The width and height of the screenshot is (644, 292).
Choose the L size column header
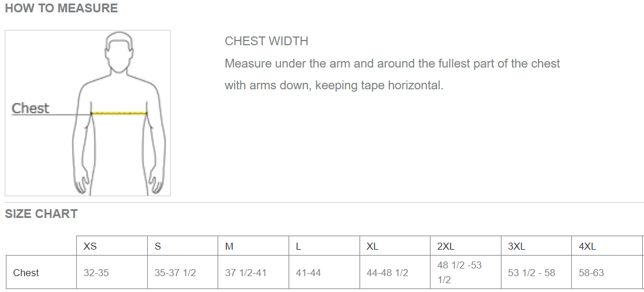[299, 246]
